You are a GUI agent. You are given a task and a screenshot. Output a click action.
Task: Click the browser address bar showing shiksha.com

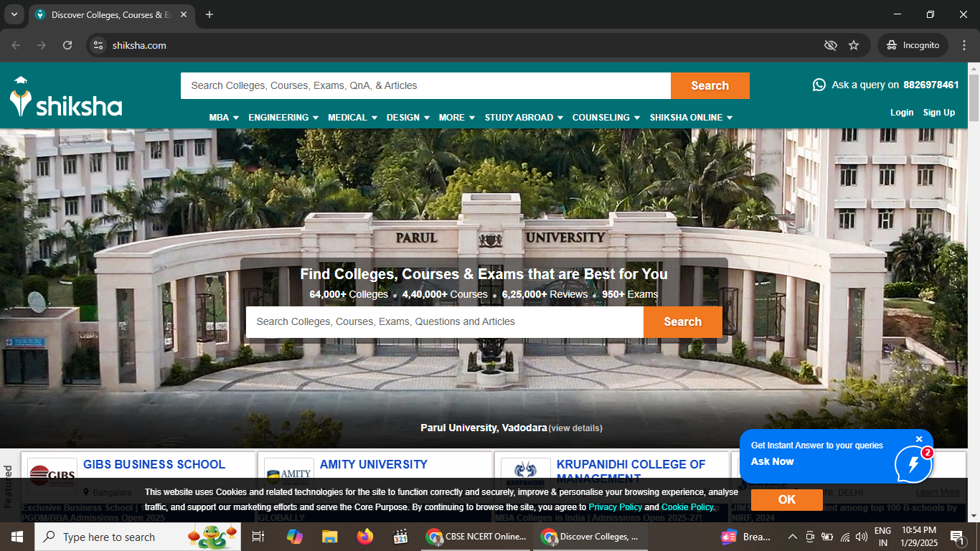tap(459, 45)
